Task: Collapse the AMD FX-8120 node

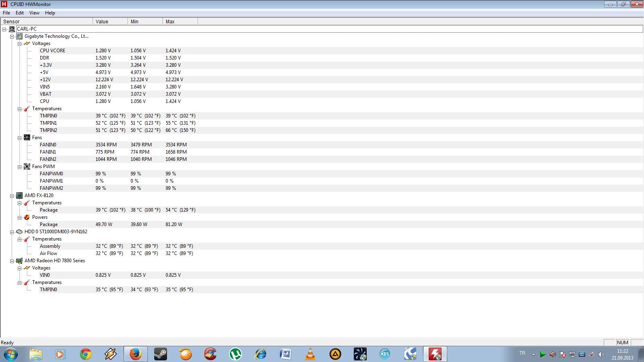Action: (x=12, y=196)
